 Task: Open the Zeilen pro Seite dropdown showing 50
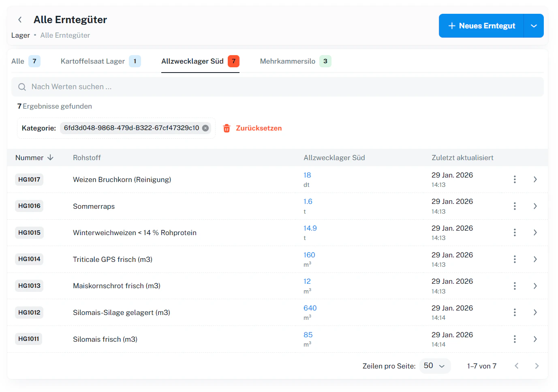(x=435, y=366)
